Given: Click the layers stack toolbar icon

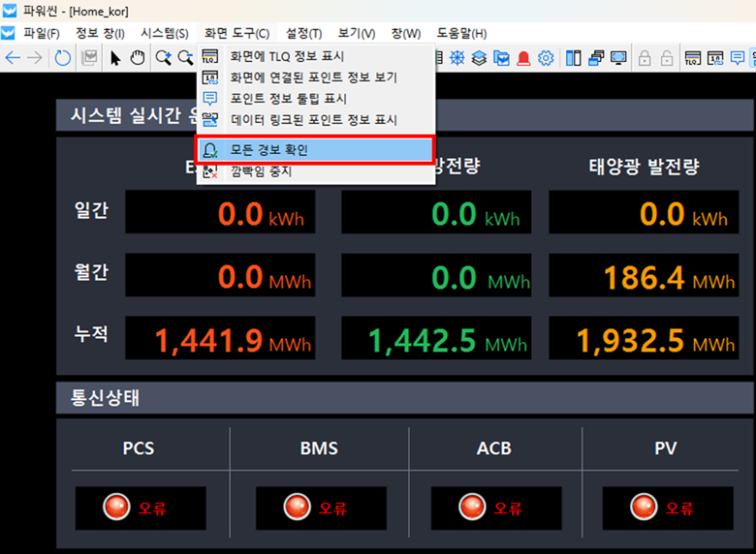Looking at the screenshot, I should (479, 58).
